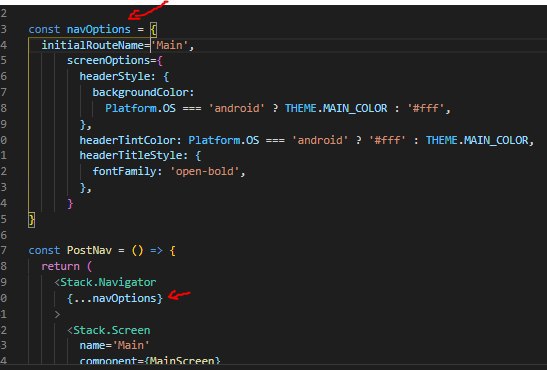Click 'android' on the headerTintColor line
547x370 pixels.
click(x=320, y=140)
